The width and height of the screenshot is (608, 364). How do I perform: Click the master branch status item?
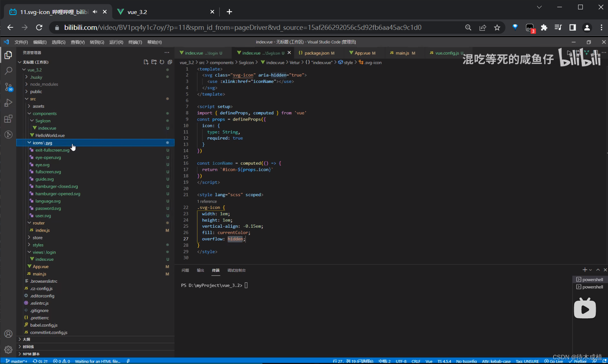click(17, 361)
